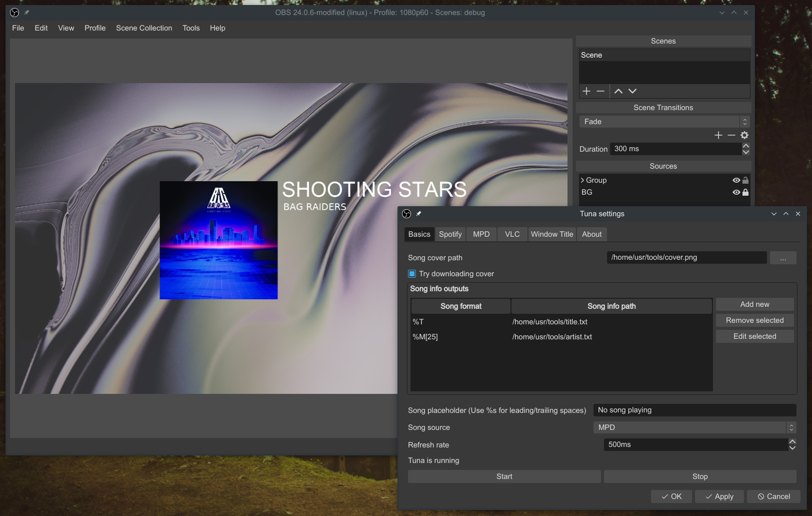812x516 pixels.
Task: Select the %T title.txt output row
Action: click(x=561, y=322)
